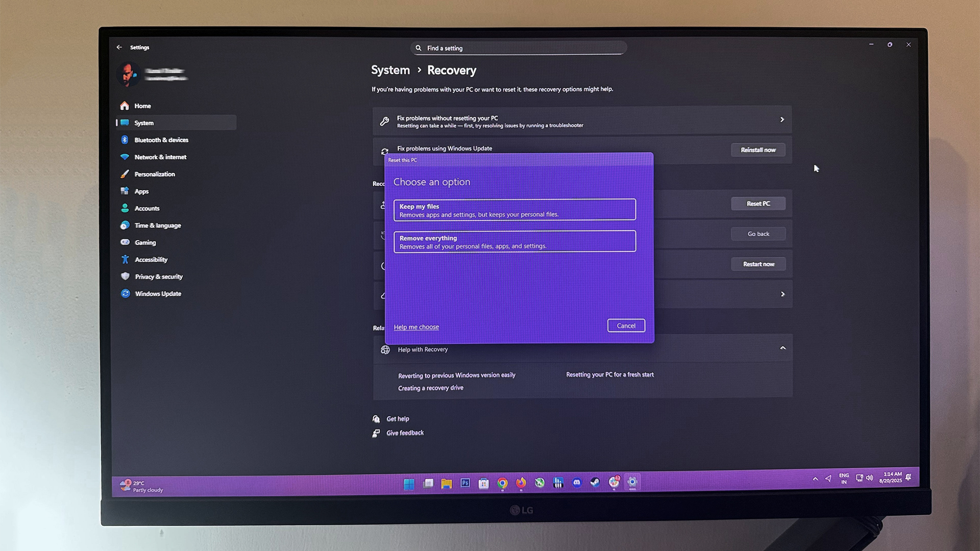Open Creating a recovery drive link

[431, 388]
